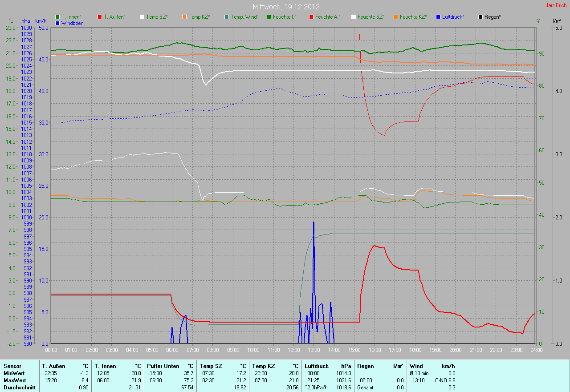Click the white Temp SZ legend swatch
This screenshot has height=392, width=570.
[x=142, y=17]
